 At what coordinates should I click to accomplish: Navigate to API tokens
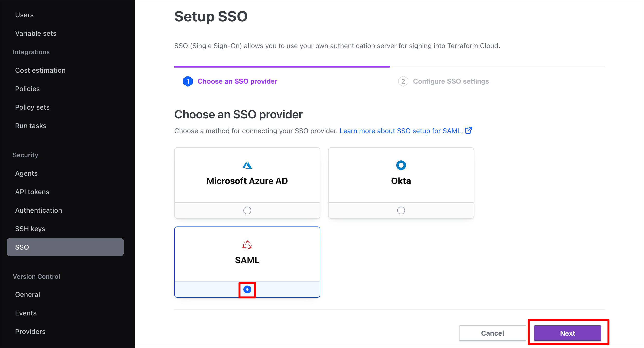click(x=32, y=191)
